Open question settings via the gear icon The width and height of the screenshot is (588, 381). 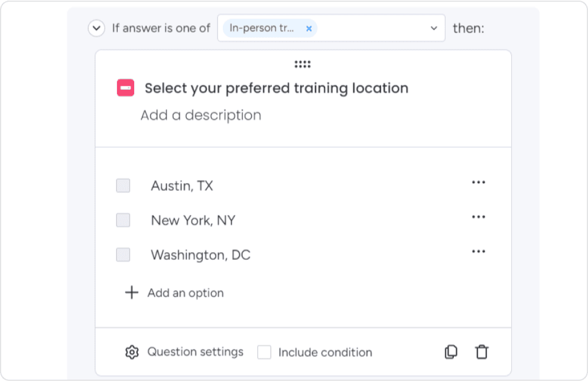coord(132,351)
